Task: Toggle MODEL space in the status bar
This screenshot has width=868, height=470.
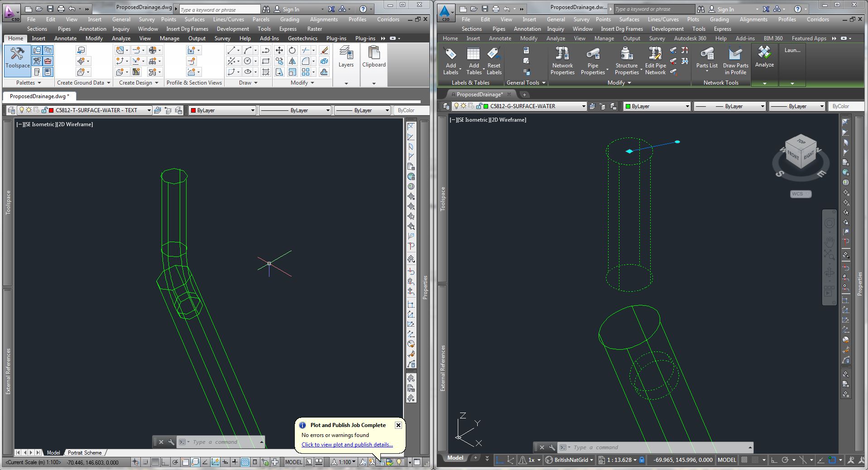Action: pos(727,460)
